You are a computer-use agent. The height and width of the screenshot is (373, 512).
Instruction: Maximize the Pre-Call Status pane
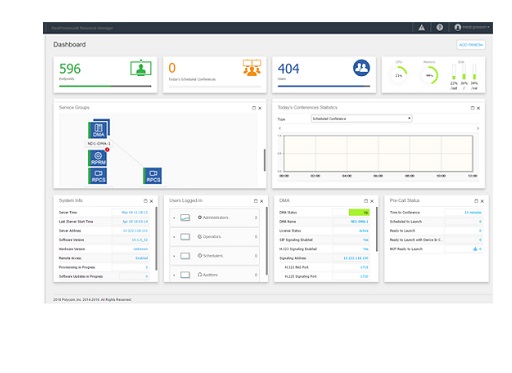(476, 201)
